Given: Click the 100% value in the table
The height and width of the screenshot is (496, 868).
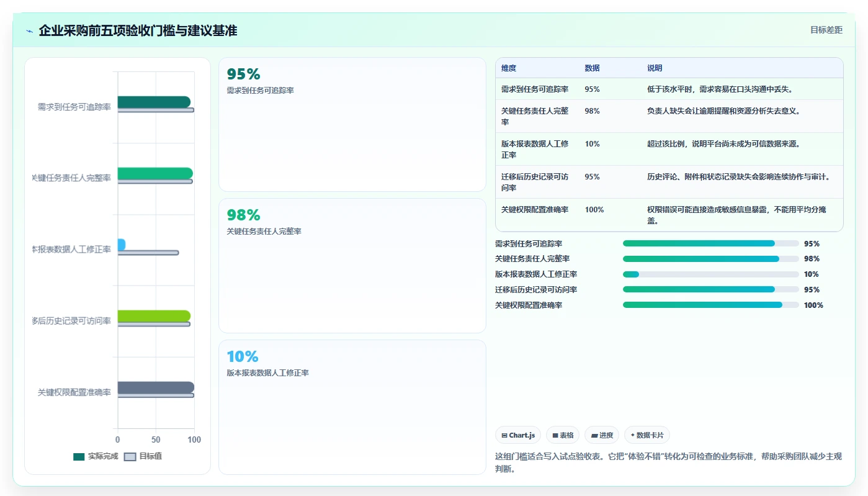Looking at the screenshot, I should tap(594, 209).
